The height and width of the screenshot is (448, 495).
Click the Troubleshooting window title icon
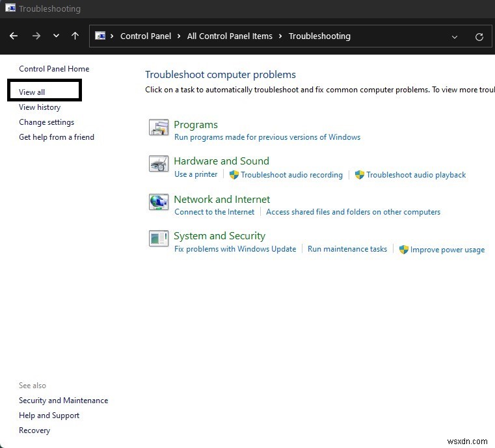10,7
